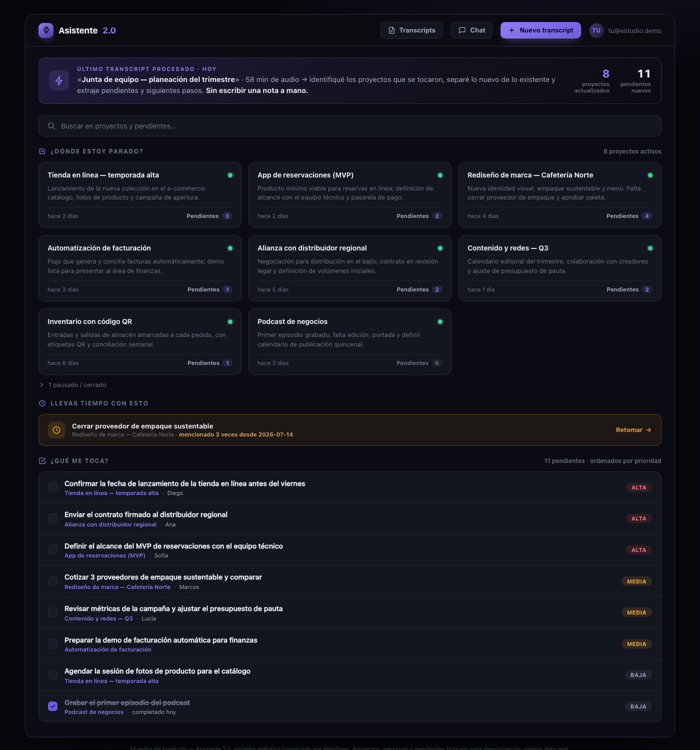Open the Chat tab
Viewport: 700px width, 750px height.
point(471,30)
